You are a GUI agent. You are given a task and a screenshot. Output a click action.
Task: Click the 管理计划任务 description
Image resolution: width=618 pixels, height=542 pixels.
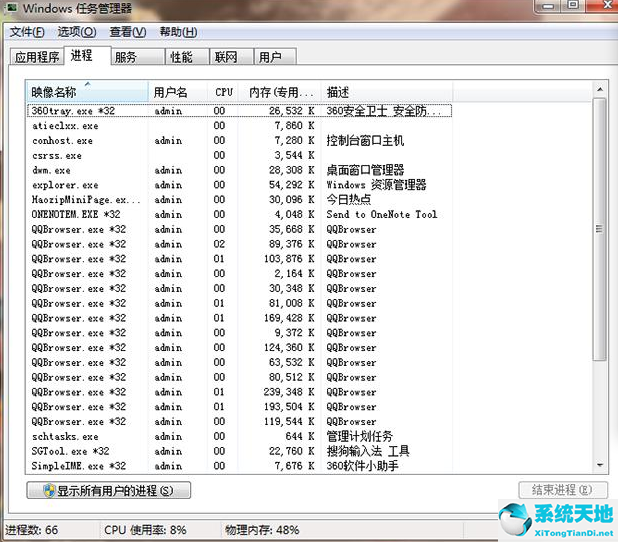359,436
